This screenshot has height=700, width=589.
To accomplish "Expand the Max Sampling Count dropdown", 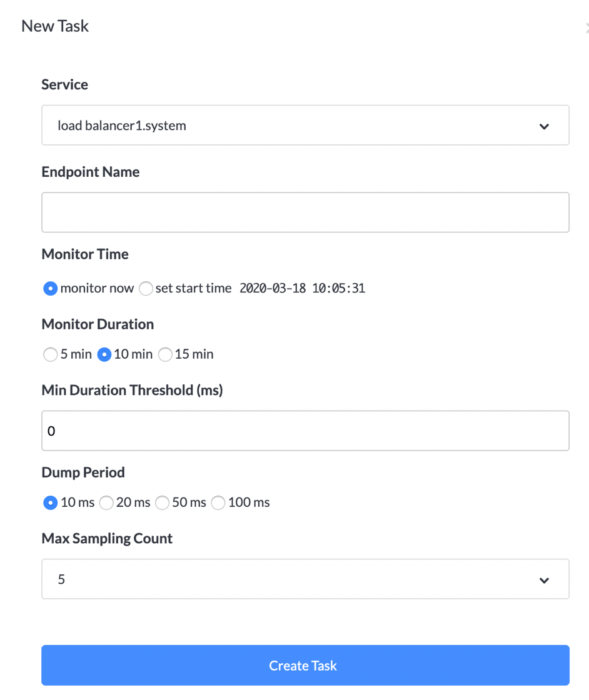I will click(305, 579).
